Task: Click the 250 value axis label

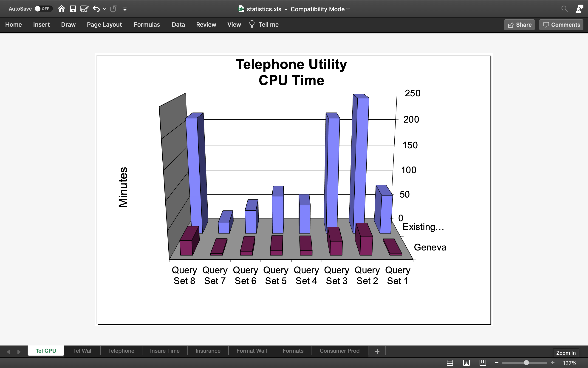Action: coord(413,93)
